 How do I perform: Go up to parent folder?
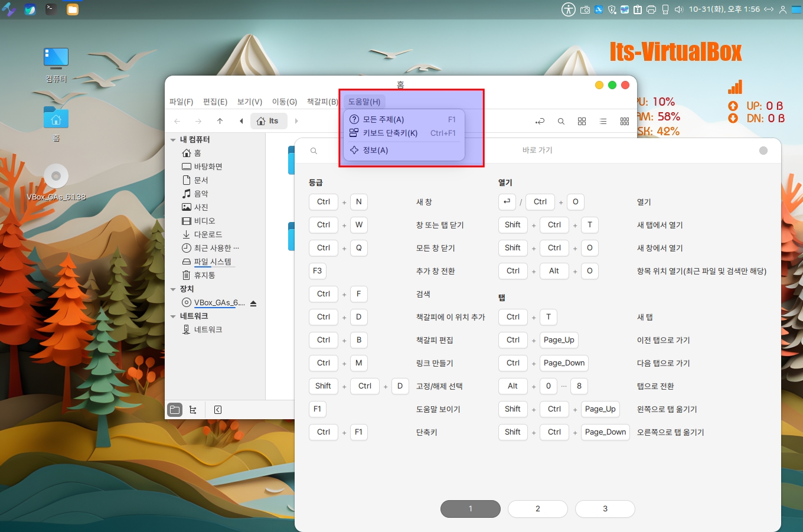point(220,121)
